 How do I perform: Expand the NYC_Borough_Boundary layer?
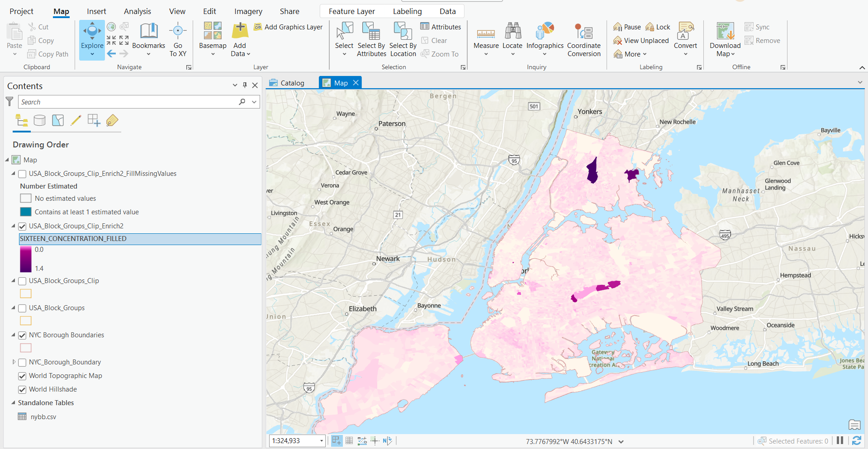click(14, 362)
